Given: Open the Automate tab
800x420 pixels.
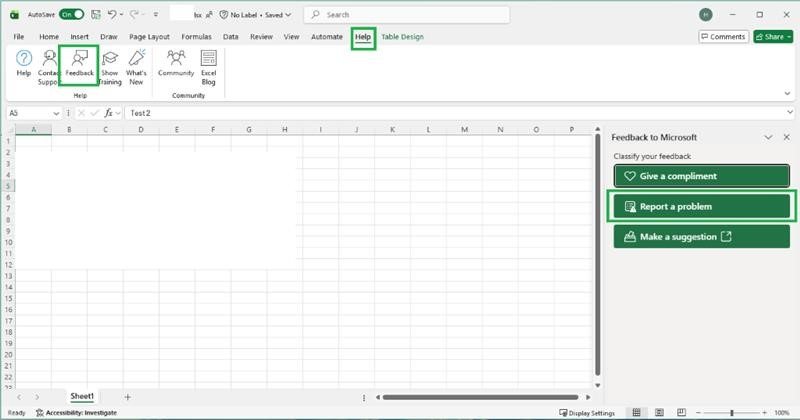Looking at the screenshot, I should click(327, 37).
